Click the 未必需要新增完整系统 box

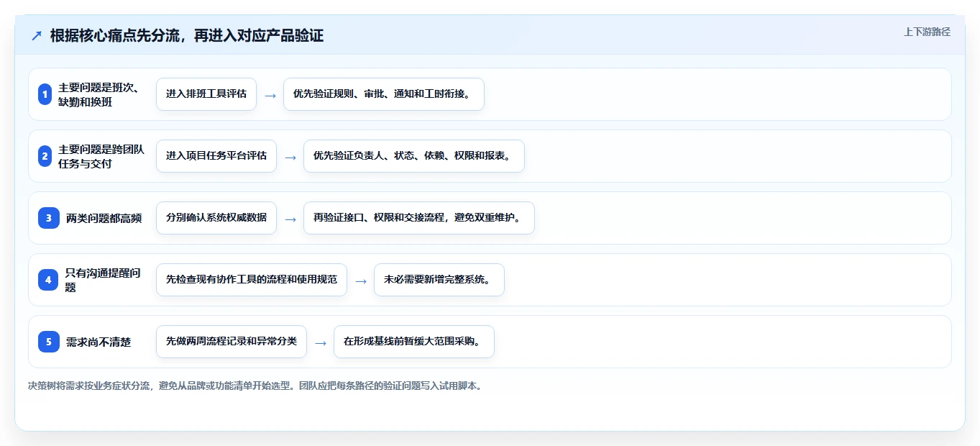tap(439, 280)
